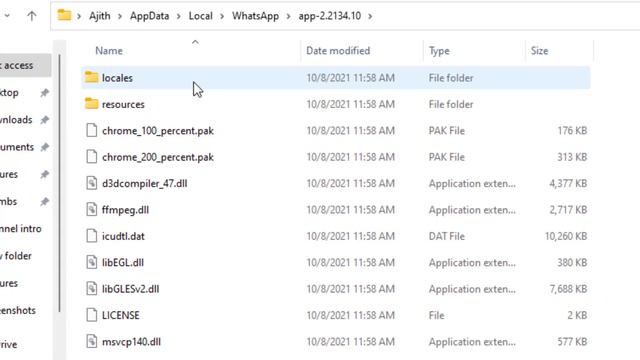The height and width of the screenshot is (360, 640).
Task: Expand the chevron after Ajith in breadcrumb
Action: click(120, 16)
